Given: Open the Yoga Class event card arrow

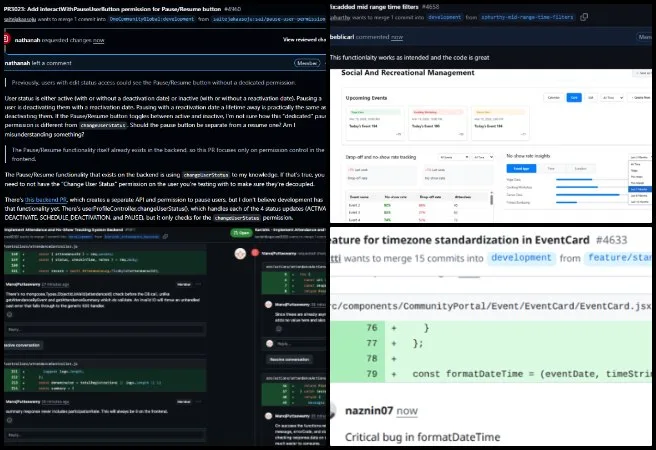Looking at the screenshot, I should click(x=398, y=134).
